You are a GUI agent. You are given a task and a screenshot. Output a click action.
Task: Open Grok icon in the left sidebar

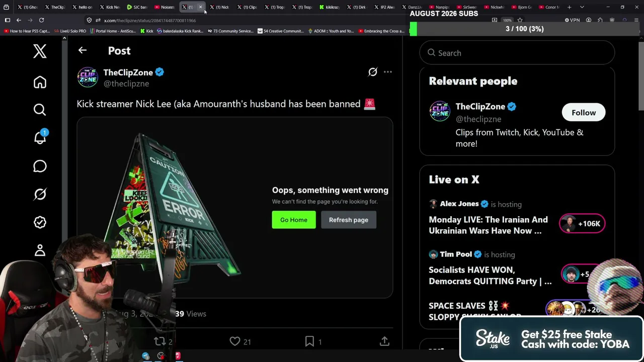40,194
